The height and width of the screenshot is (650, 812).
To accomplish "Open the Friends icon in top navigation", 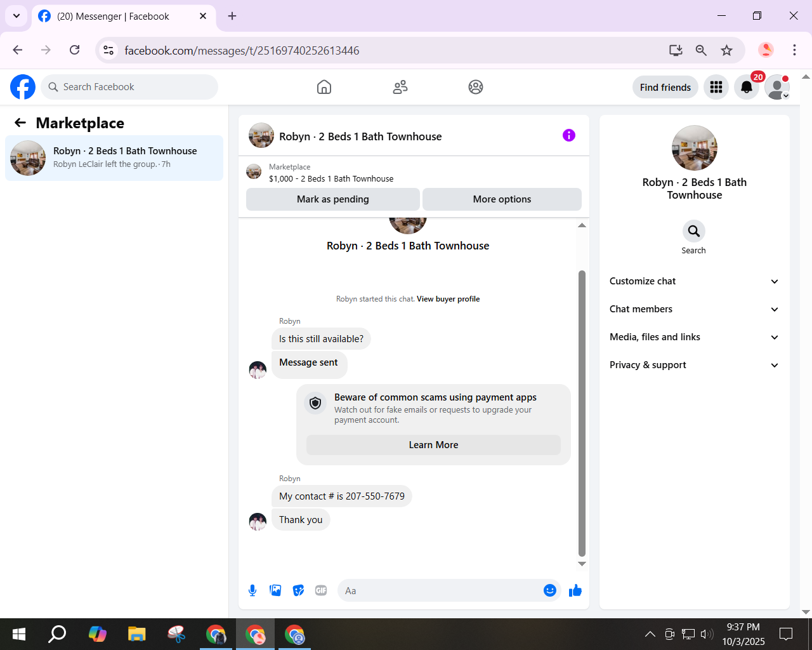I will click(400, 87).
